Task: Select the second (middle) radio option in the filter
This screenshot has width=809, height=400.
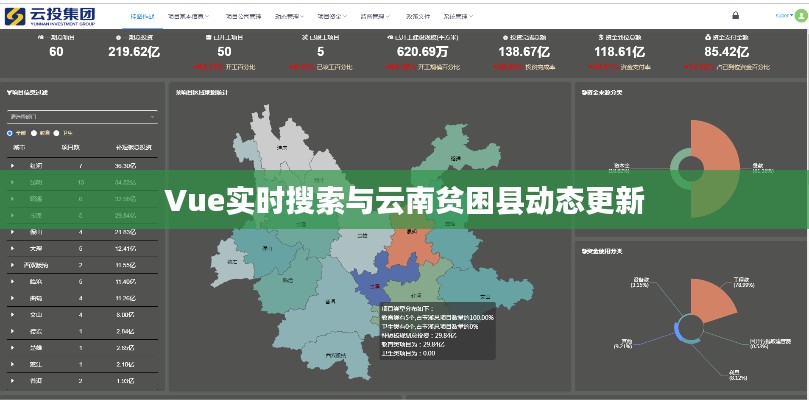Action: 34,133
